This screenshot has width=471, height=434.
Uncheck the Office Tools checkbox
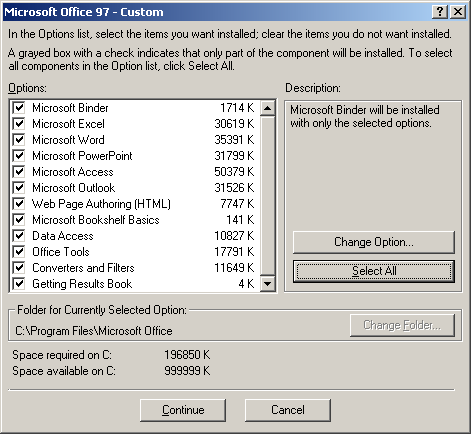click(19, 252)
